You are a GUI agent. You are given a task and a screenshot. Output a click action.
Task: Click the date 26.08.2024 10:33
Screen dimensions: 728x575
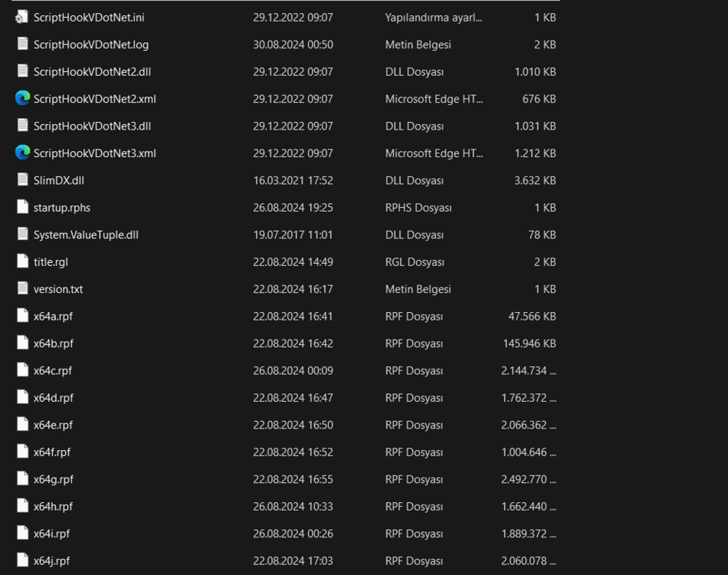click(293, 507)
